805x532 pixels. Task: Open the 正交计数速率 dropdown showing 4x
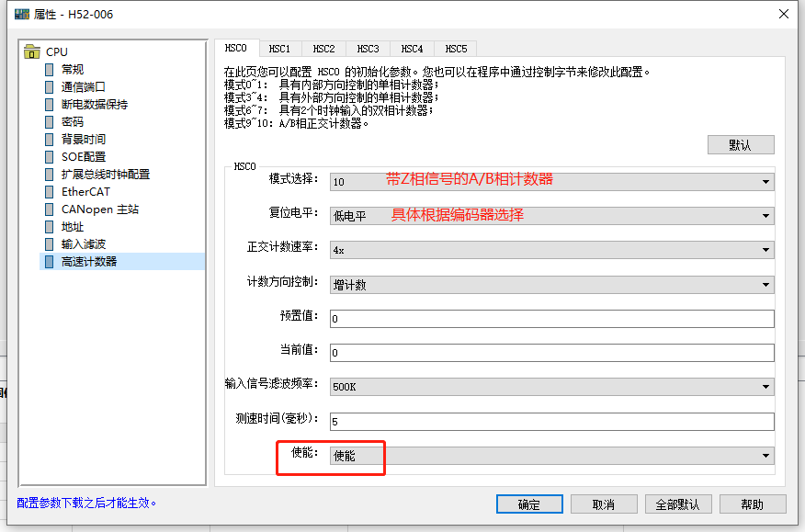tap(552, 250)
